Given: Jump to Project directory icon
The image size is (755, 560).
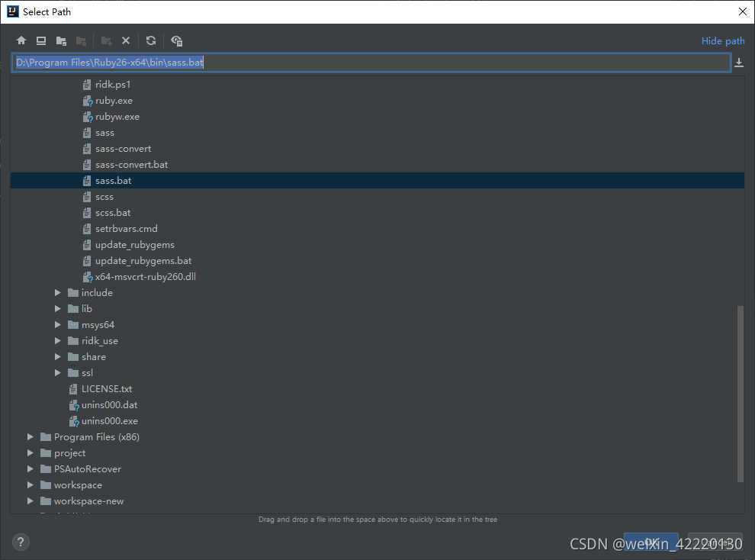Looking at the screenshot, I should click(61, 40).
